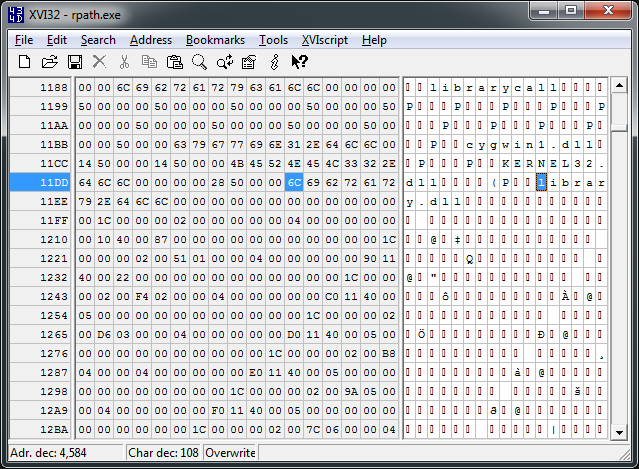Save the file using the floppy disk icon
This screenshot has height=469, width=639.
tap(75, 62)
